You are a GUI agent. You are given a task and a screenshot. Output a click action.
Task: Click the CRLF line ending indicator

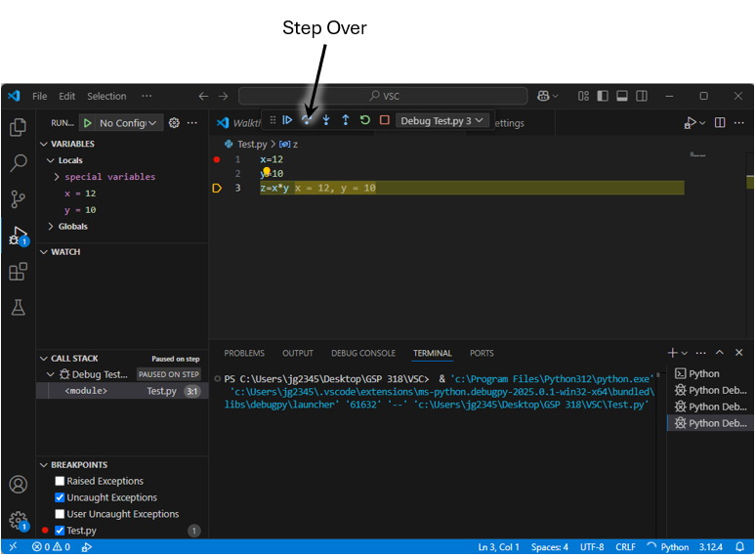[625, 547]
